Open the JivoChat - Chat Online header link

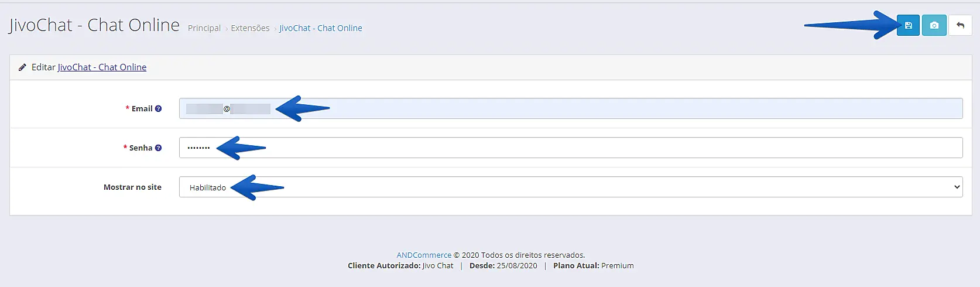click(x=102, y=67)
